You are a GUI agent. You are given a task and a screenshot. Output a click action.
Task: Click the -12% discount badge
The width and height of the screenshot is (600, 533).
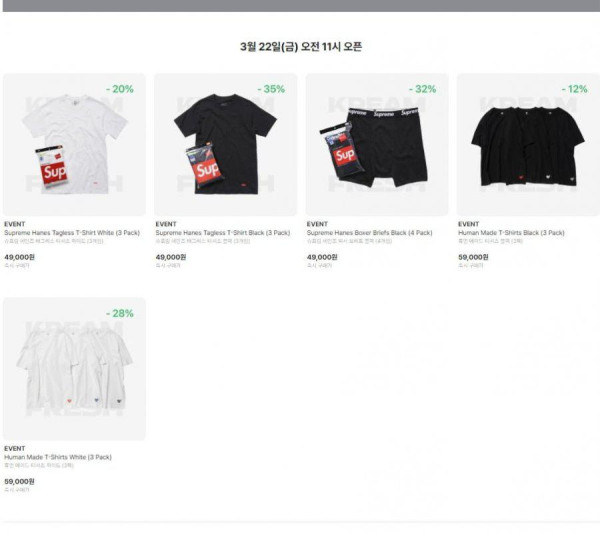574,89
